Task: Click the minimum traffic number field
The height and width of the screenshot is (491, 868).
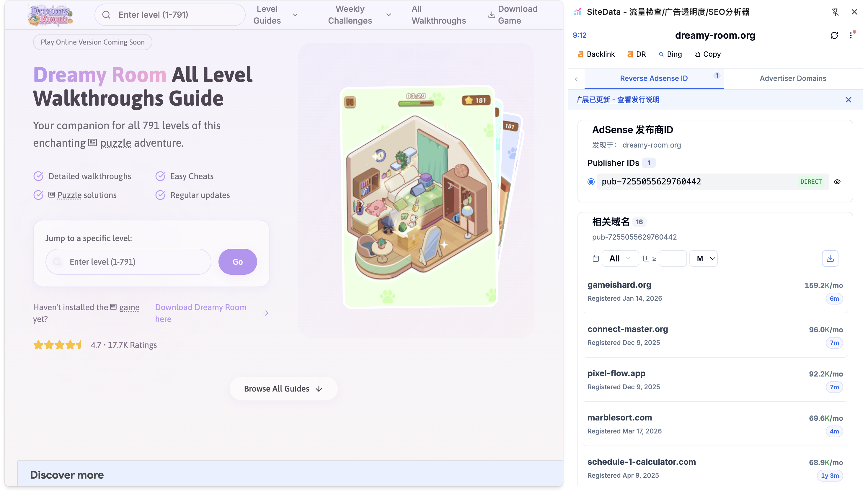Action: (672, 259)
